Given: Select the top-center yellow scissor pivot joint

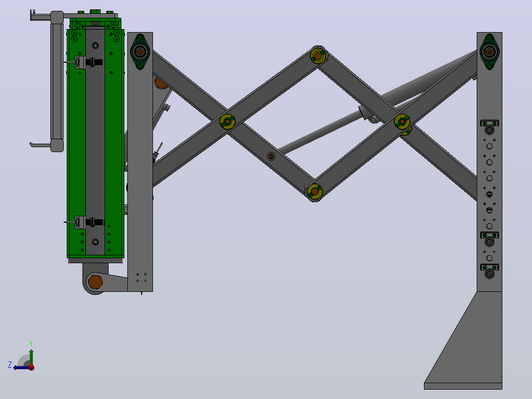Looking at the screenshot, I should click(318, 55).
